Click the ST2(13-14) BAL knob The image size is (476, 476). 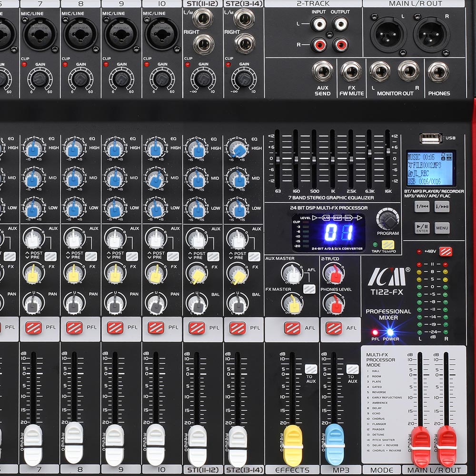238,303
